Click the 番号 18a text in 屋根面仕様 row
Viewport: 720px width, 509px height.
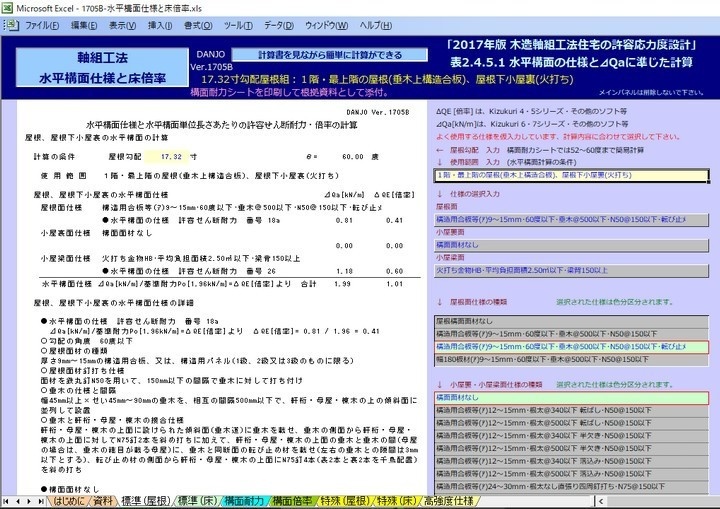coord(263,221)
